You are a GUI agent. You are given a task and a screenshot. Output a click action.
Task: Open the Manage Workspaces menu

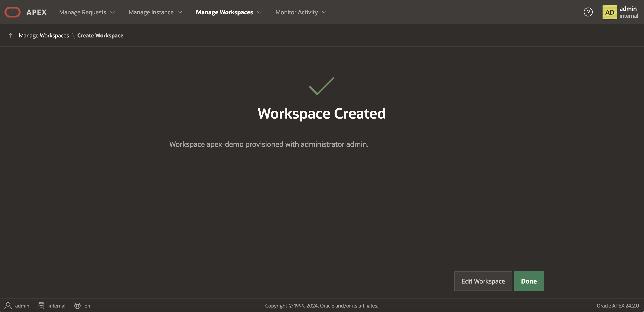point(224,12)
